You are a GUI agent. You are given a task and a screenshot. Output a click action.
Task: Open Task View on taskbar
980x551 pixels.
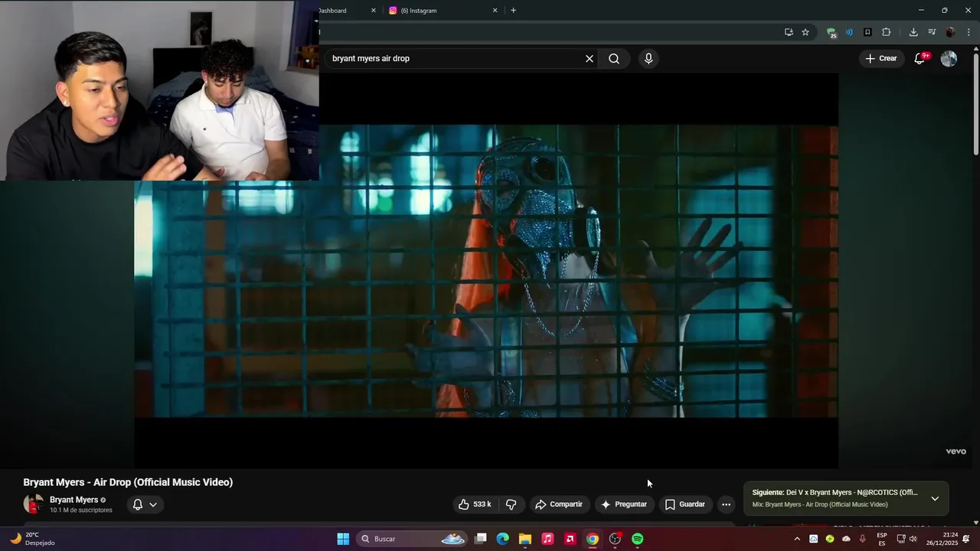[481, 539]
